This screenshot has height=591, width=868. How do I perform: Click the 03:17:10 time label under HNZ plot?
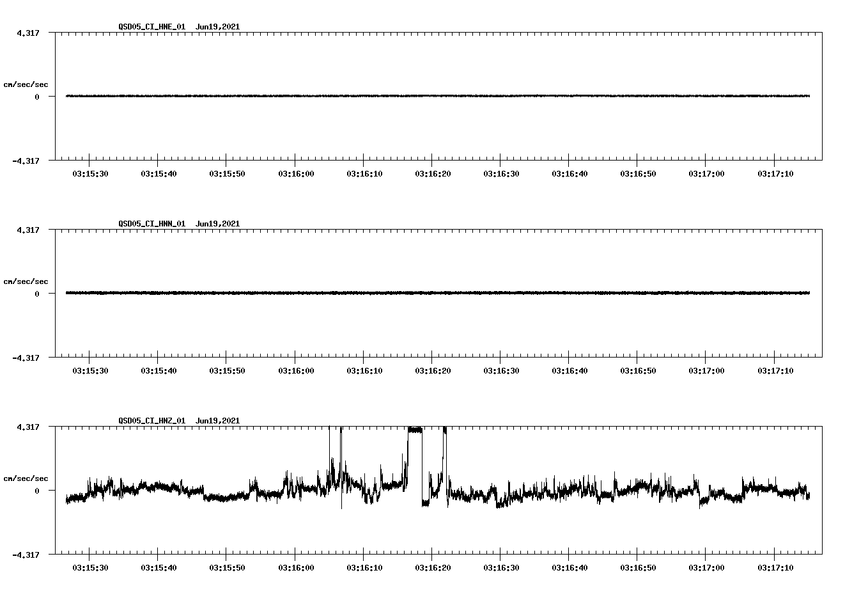click(x=775, y=567)
